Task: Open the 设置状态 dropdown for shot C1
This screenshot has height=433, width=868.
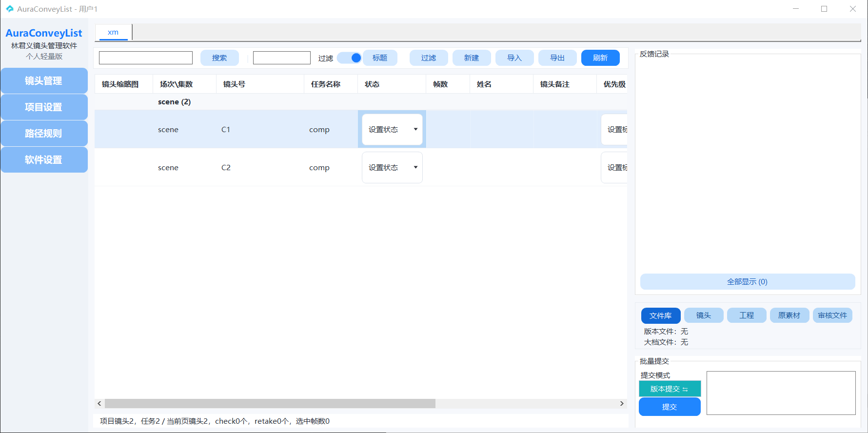Action: pos(392,129)
